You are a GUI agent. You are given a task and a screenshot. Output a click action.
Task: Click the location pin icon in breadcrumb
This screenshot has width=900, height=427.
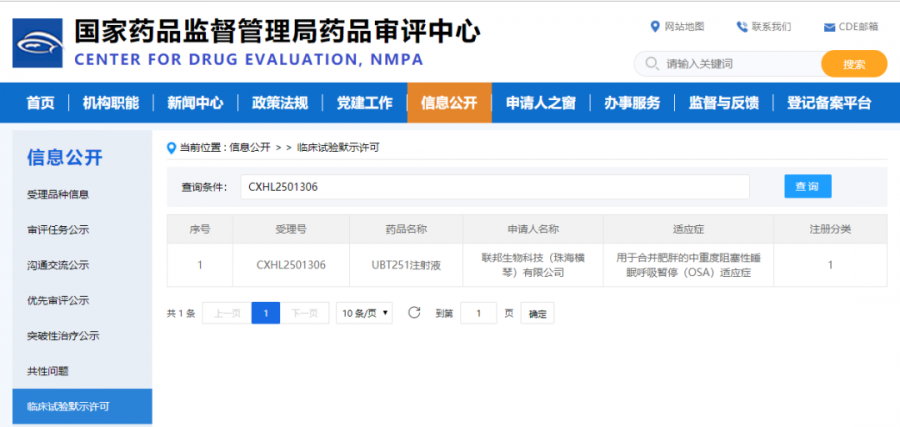[x=172, y=148]
